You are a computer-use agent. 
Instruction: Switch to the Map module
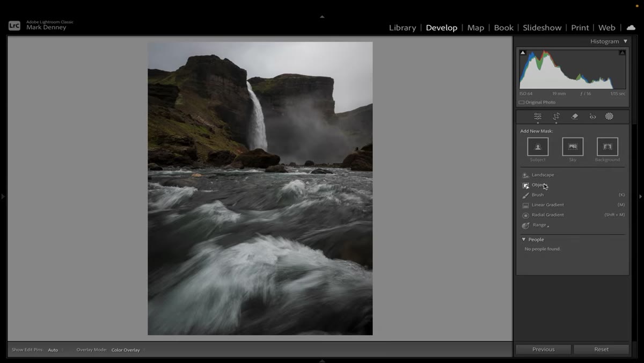(x=475, y=28)
